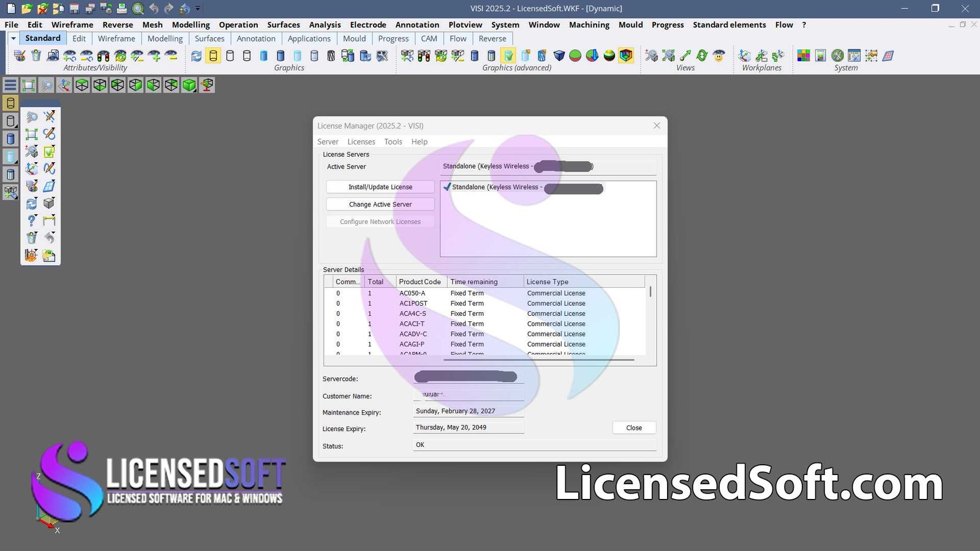Click the wireframe cube with red stand icon
The width and height of the screenshot is (980, 551).
207,85
